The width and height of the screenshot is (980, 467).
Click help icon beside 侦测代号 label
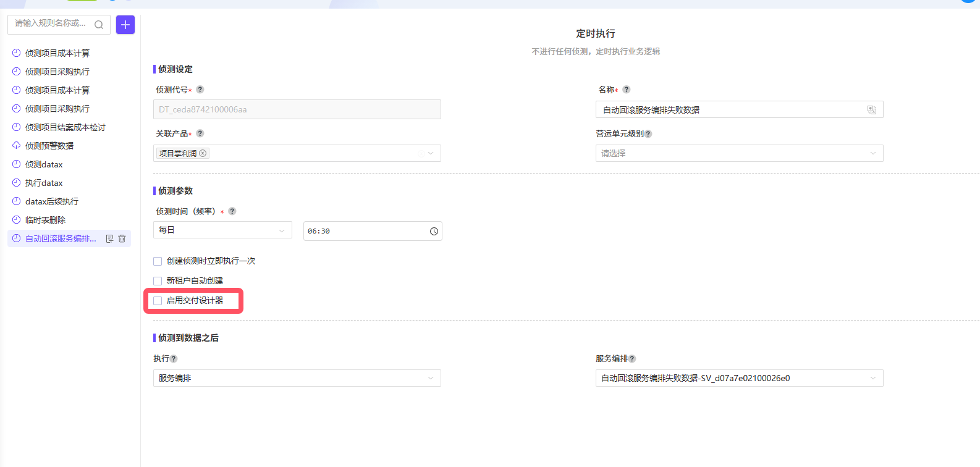pos(200,90)
